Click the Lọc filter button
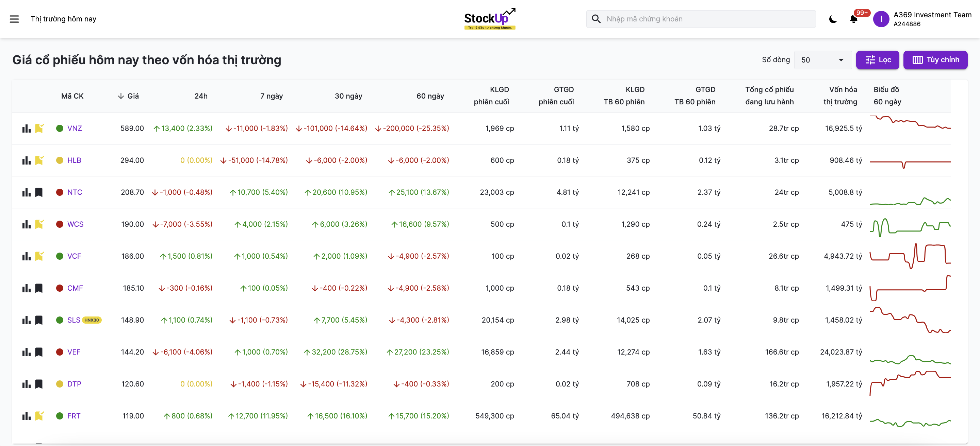 pyautogui.click(x=877, y=60)
